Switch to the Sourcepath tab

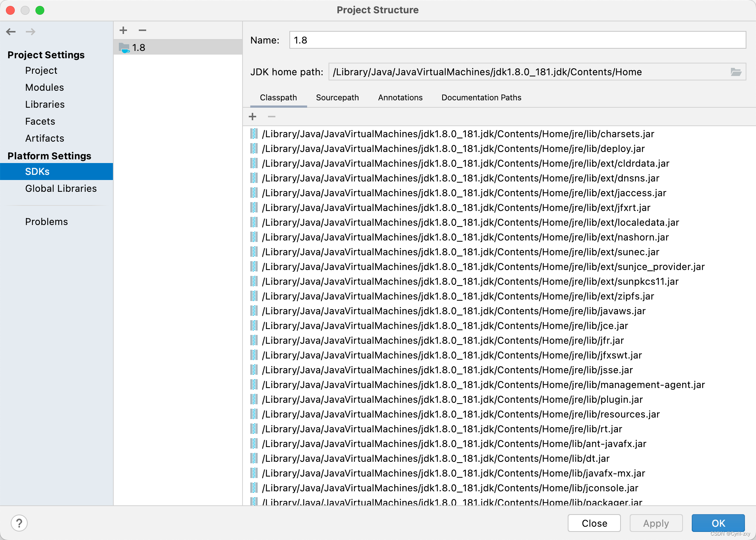click(337, 97)
